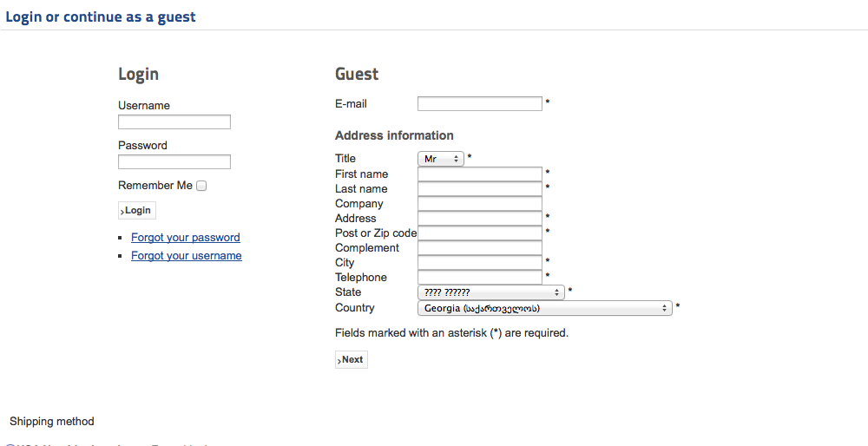Expand the State dropdown
868x446 pixels.
click(x=490, y=292)
